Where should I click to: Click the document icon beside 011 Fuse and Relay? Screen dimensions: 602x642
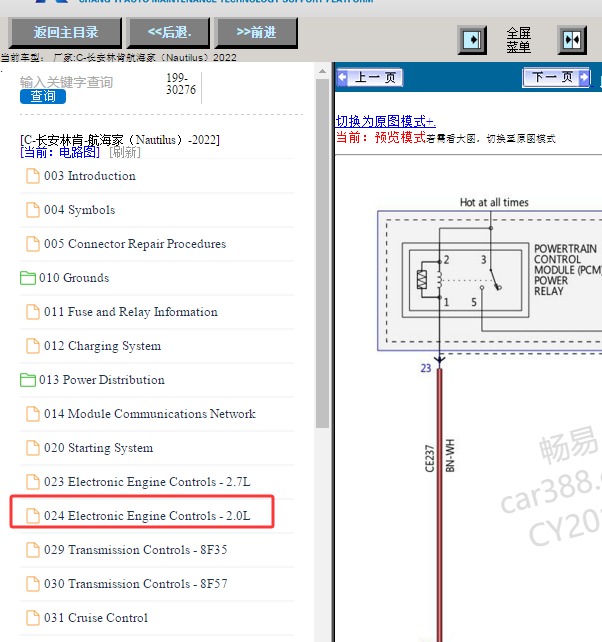coord(33,312)
